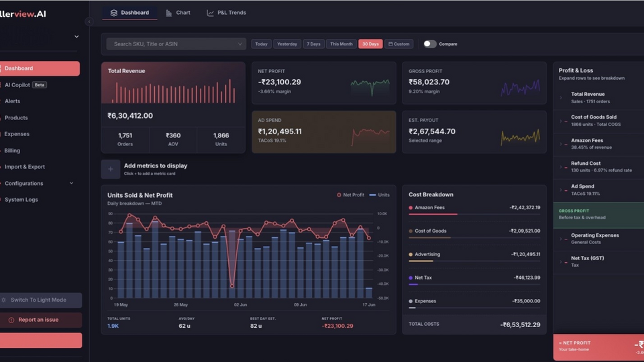Click the Ad Spend metric card
This screenshot has width=644, height=362.
323,132
